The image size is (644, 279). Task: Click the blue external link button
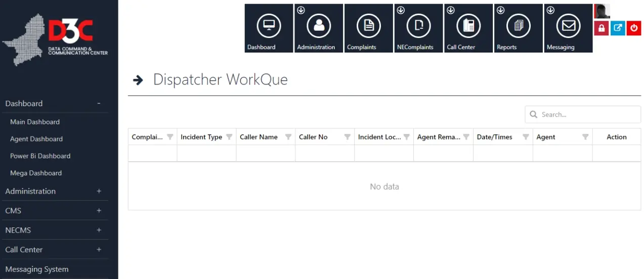click(x=618, y=28)
